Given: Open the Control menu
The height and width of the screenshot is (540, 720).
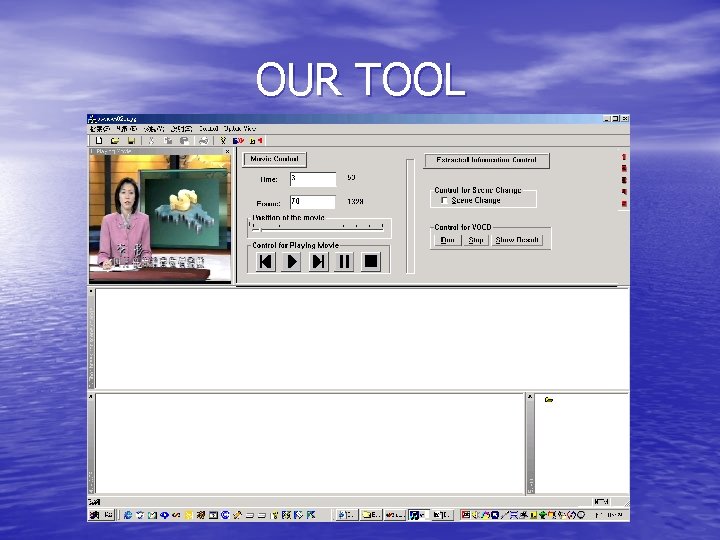Looking at the screenshot, I should coord(208,129).
